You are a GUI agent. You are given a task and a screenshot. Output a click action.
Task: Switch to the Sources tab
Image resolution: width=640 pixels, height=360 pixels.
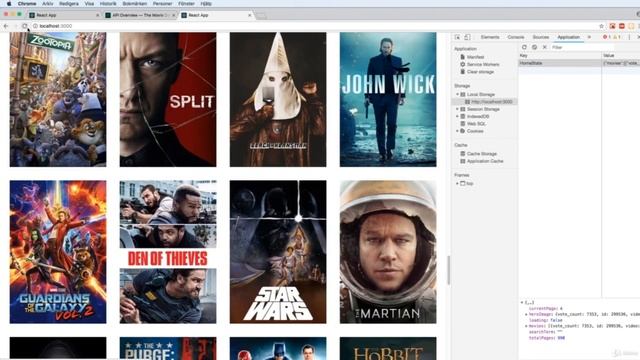click(541, 37)
